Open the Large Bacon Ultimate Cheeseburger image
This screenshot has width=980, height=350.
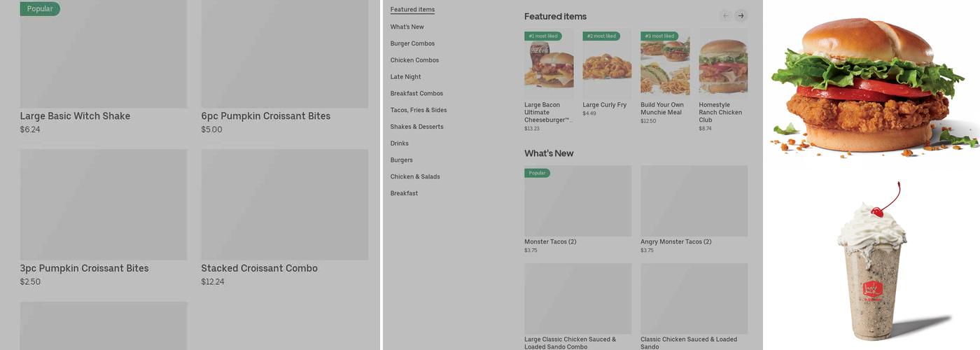tap(549, 65)
